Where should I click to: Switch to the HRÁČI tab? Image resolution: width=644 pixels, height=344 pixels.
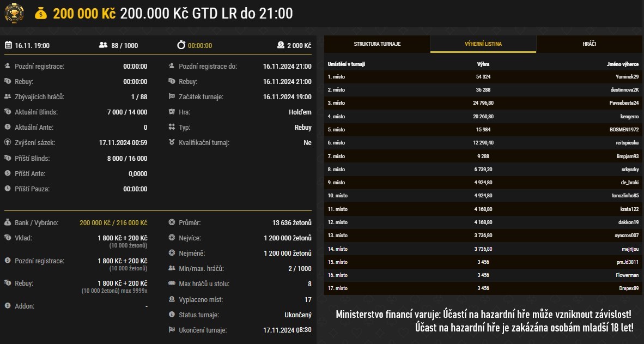590,44
